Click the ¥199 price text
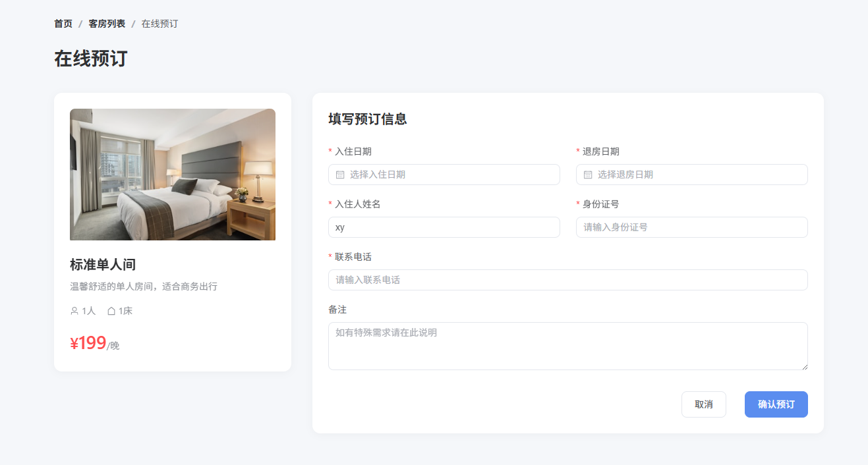Image resolution: width=868 pixels, height=465 pixels. (88, 343)
